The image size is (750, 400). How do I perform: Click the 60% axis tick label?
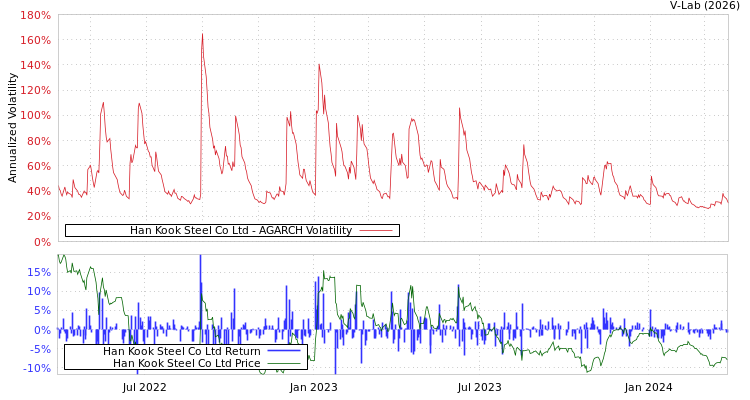tap(38, 166)
